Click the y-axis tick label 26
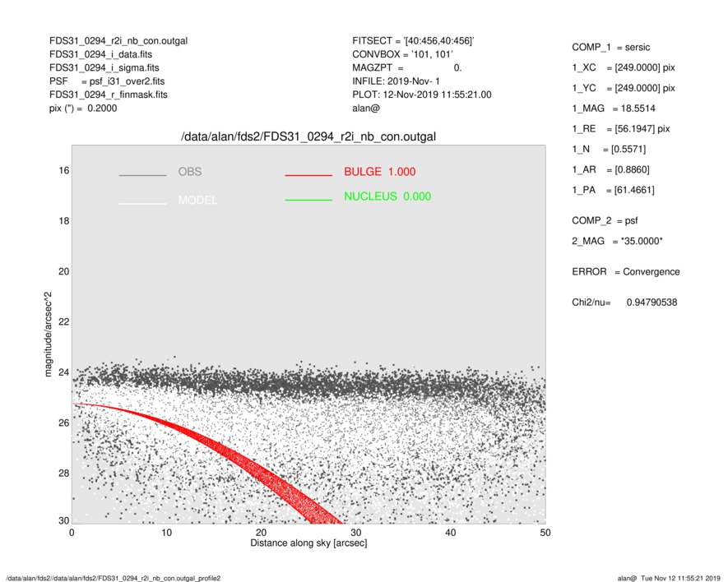 (64, 423)
